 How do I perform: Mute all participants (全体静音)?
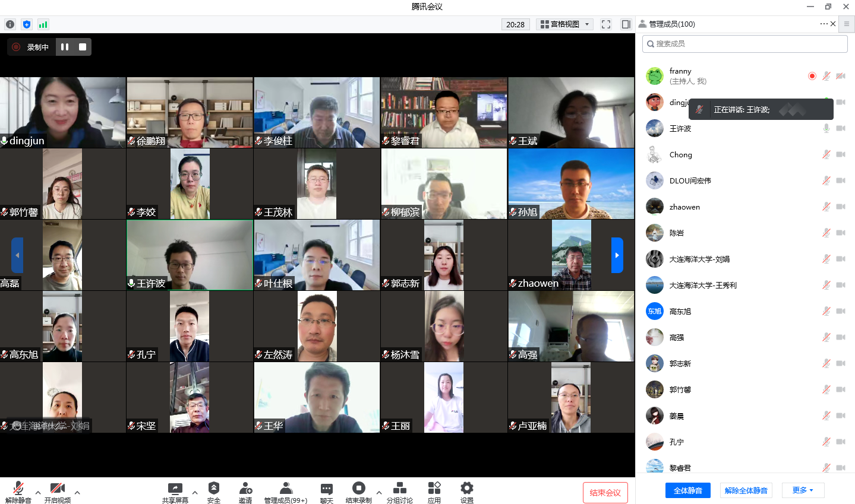[x=687, y=490]
